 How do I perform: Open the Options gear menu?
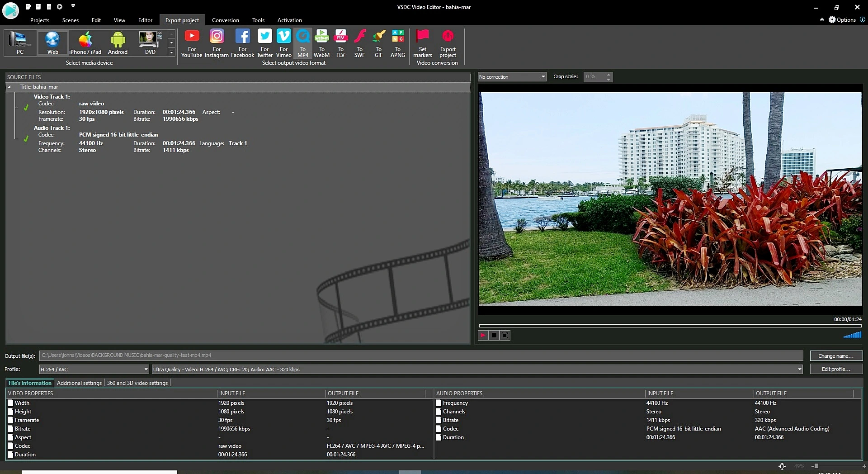[x=842, y=19]
